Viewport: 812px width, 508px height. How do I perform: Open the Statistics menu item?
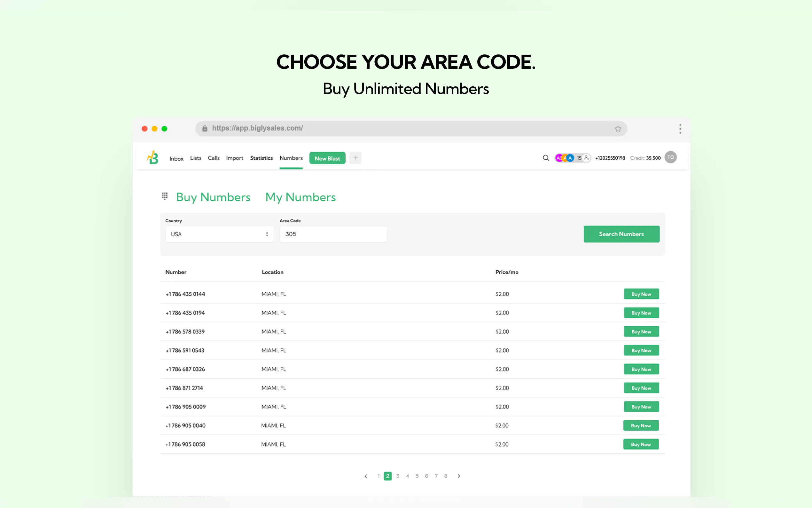pyautogui.click(x=261, y=158)
